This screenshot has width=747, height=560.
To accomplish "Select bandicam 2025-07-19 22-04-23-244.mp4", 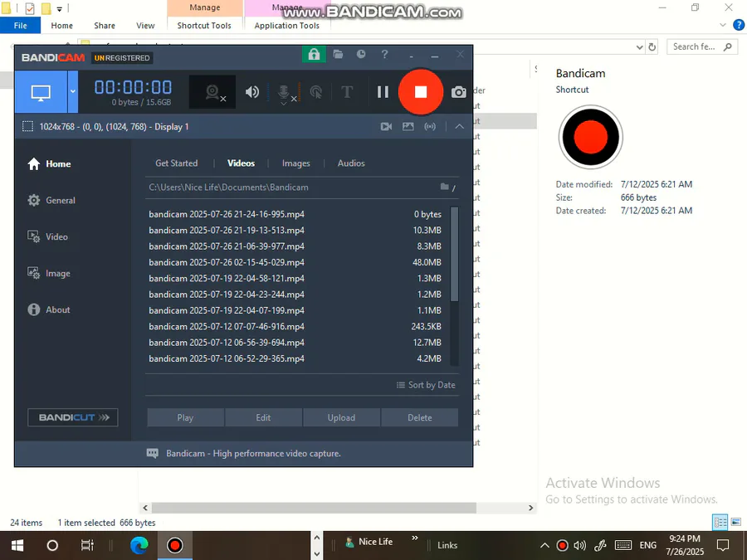I will pos(295,295).
